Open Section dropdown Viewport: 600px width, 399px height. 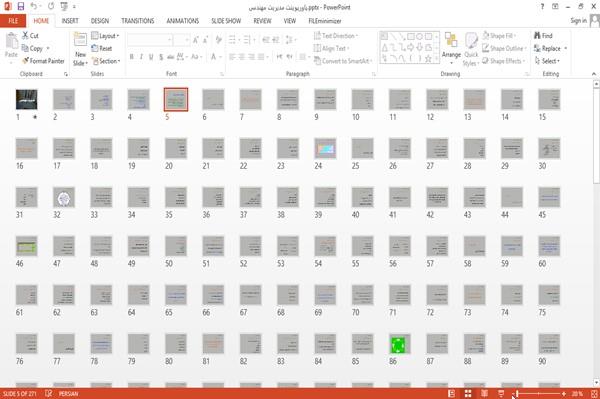(x=106, y=61)
